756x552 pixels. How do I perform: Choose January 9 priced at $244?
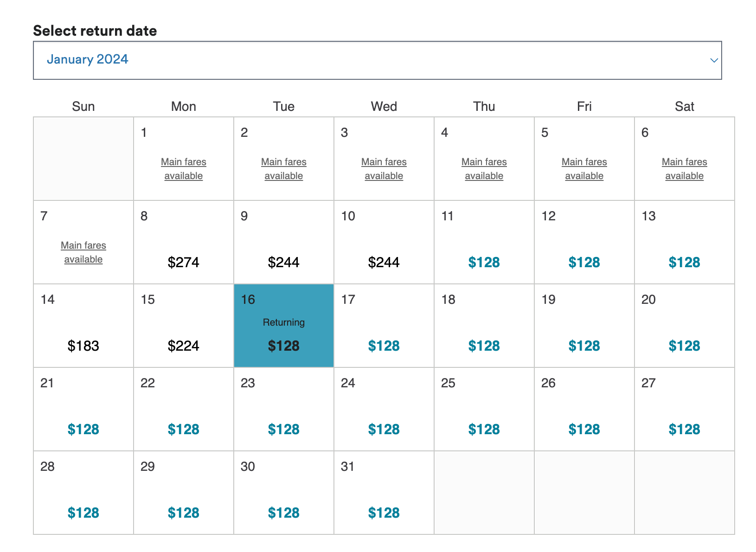[x=283, y=262]
